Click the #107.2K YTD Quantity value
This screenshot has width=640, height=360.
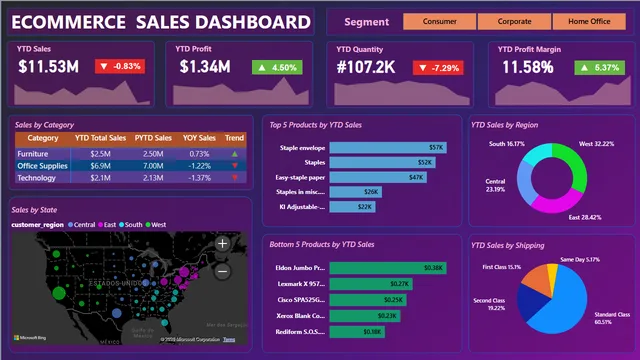(x=366, y=67)
